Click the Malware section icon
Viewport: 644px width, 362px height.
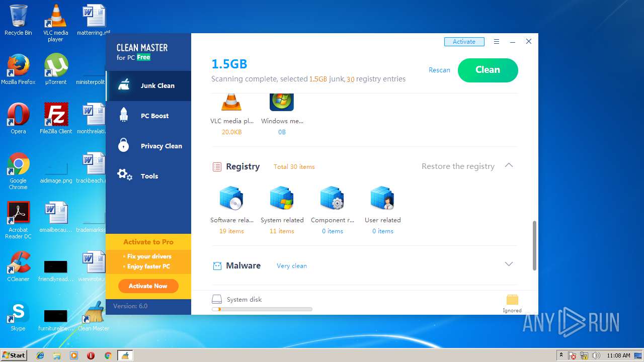217,266
